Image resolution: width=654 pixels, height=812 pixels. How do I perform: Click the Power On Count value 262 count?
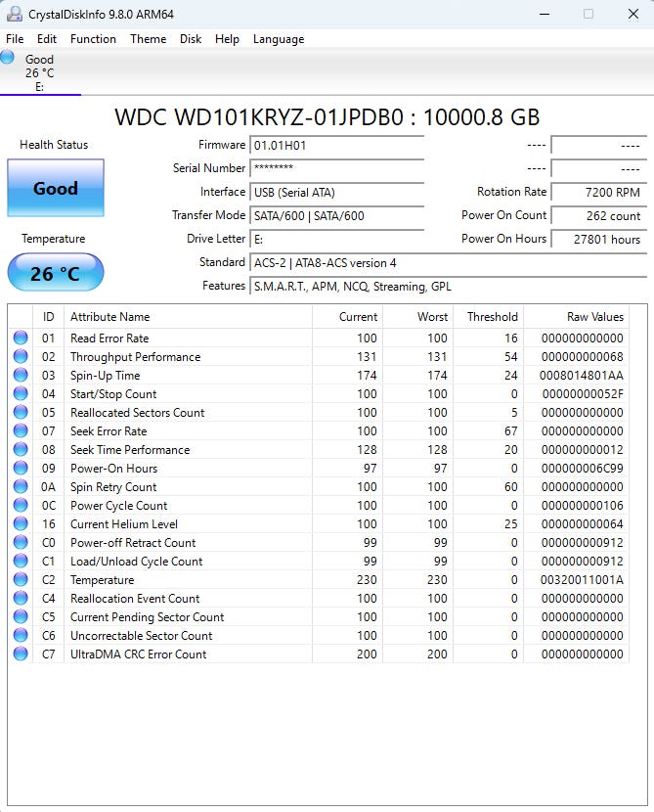point(598,216)
